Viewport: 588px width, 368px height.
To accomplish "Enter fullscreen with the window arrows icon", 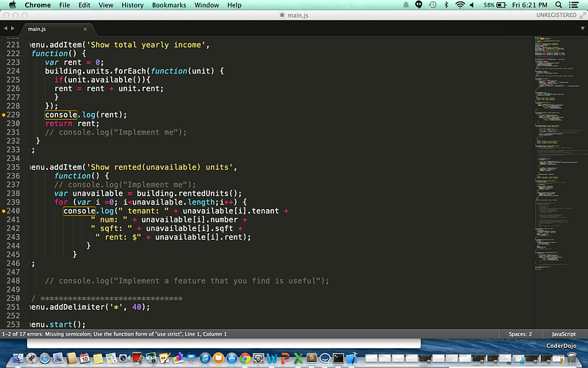I will point(583,15).
